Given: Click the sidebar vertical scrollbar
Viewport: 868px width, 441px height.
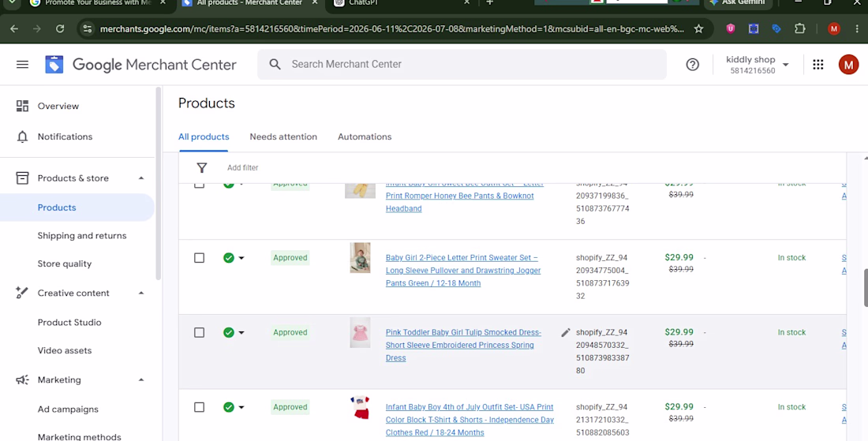Looking at the screenshot, I should pos(159,184).
